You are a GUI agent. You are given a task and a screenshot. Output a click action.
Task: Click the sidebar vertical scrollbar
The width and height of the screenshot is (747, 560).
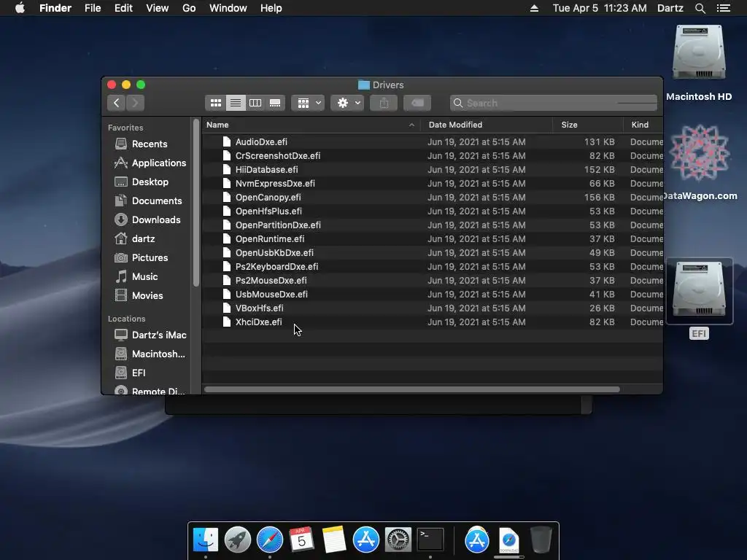click(x=196, y=203)
